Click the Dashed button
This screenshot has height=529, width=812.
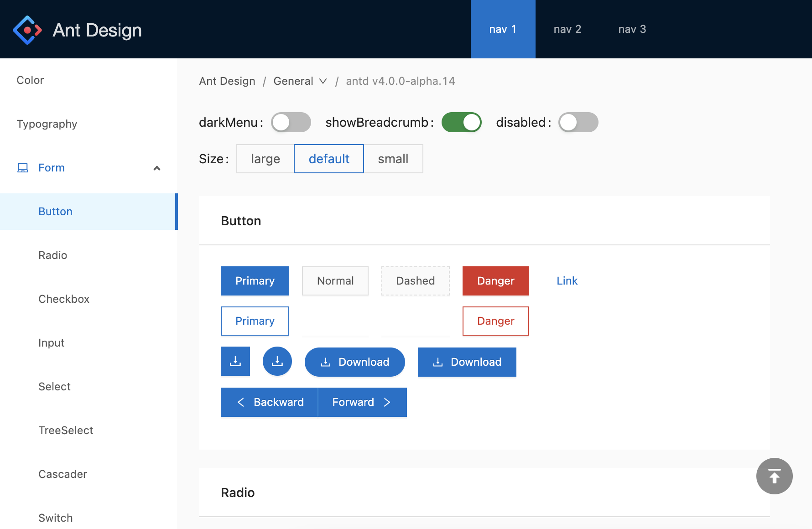pyautogui.click(x=416, y=281)
